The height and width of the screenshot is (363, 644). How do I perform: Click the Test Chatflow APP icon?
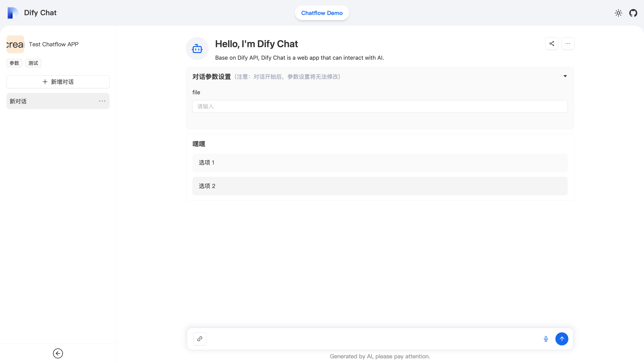point(15,44)
